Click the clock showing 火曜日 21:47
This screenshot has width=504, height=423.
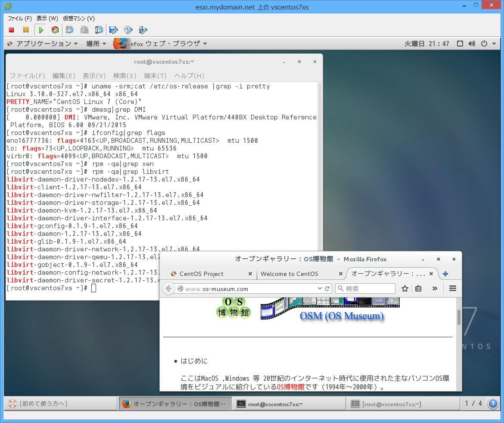[426, 44]
